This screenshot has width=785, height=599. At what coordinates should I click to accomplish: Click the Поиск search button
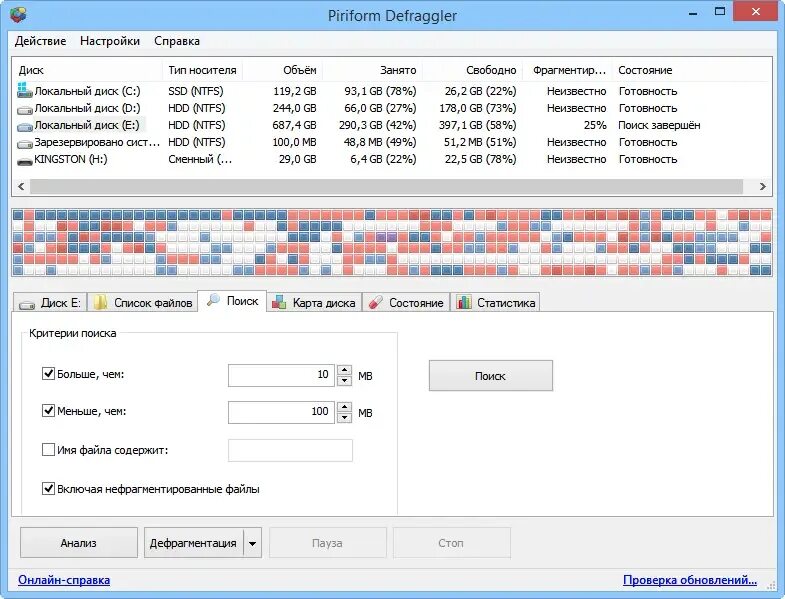click(491, 376)
